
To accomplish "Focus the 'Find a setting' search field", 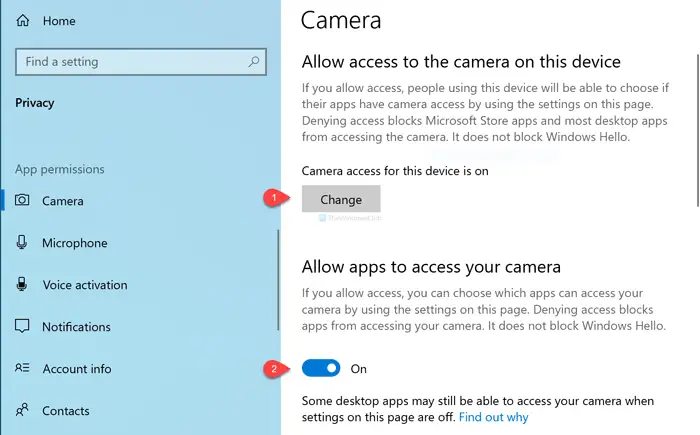I will click(130, 62).
